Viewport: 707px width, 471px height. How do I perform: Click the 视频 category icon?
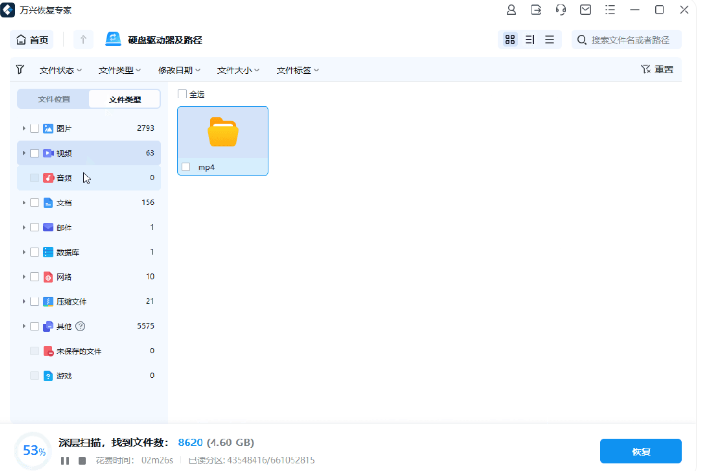[x=48, y=153]
